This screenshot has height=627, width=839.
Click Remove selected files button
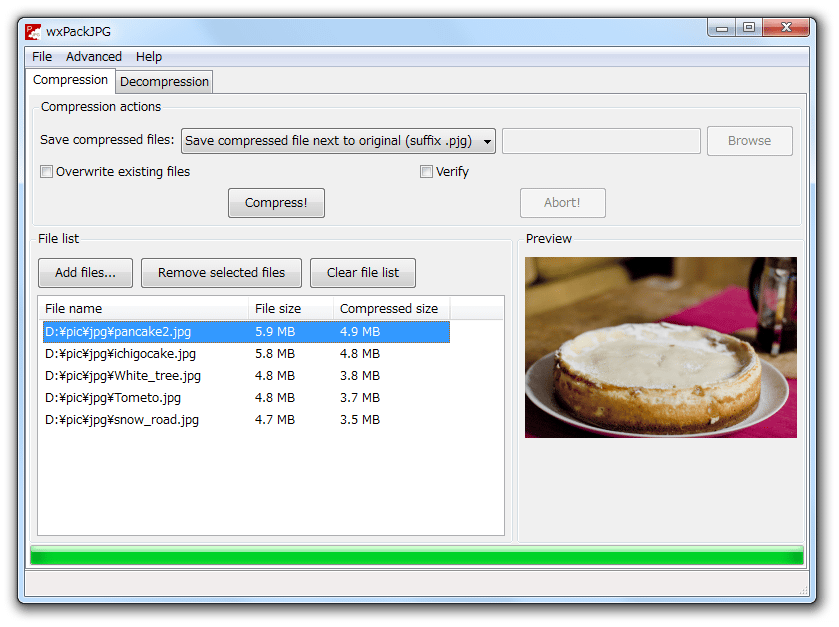(221, 273)
